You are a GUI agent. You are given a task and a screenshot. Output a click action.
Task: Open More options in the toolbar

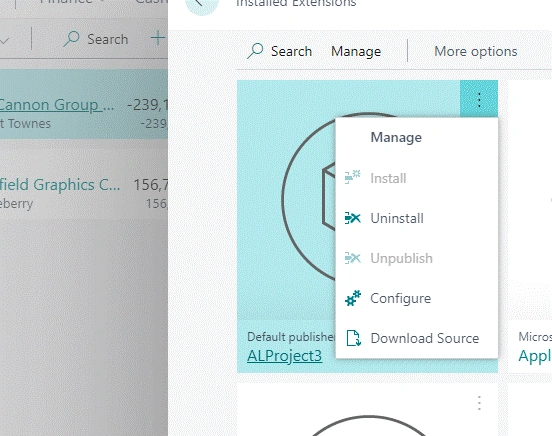476,51
